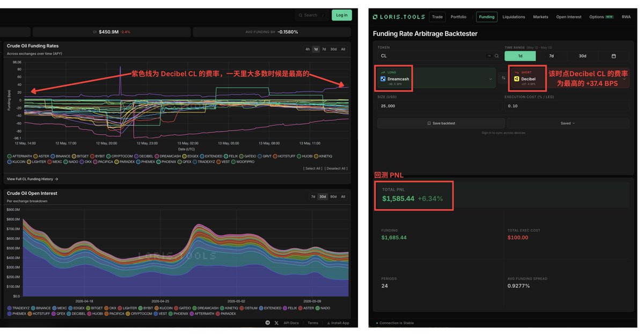
Task: Set open interest chart to All
Action: 343,197
